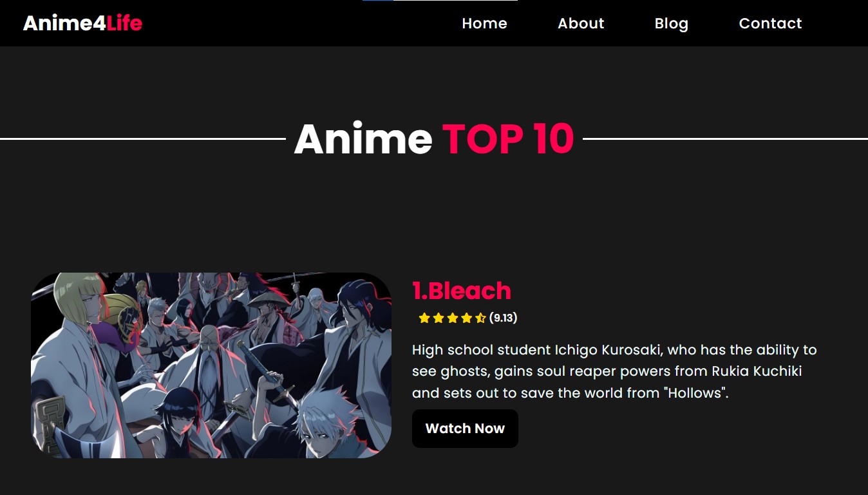Click the Anime4Life site logo

[x=82, y=23]
